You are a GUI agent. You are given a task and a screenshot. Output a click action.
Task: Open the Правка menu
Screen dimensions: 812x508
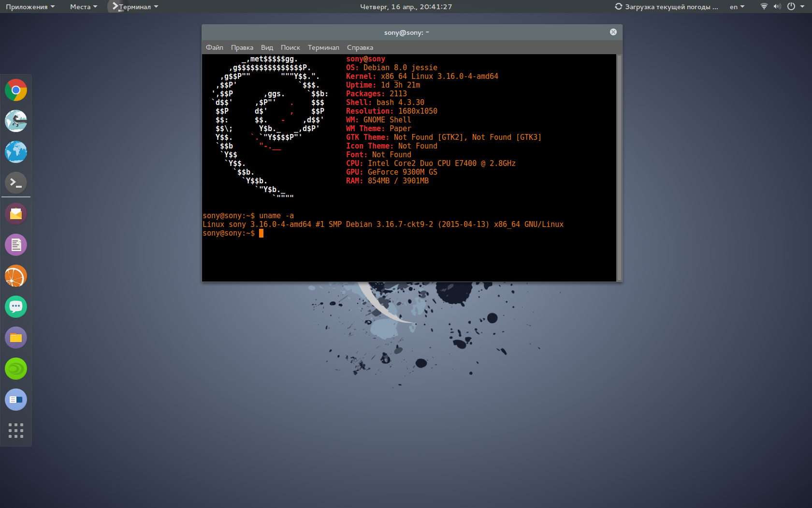(242, 47)
